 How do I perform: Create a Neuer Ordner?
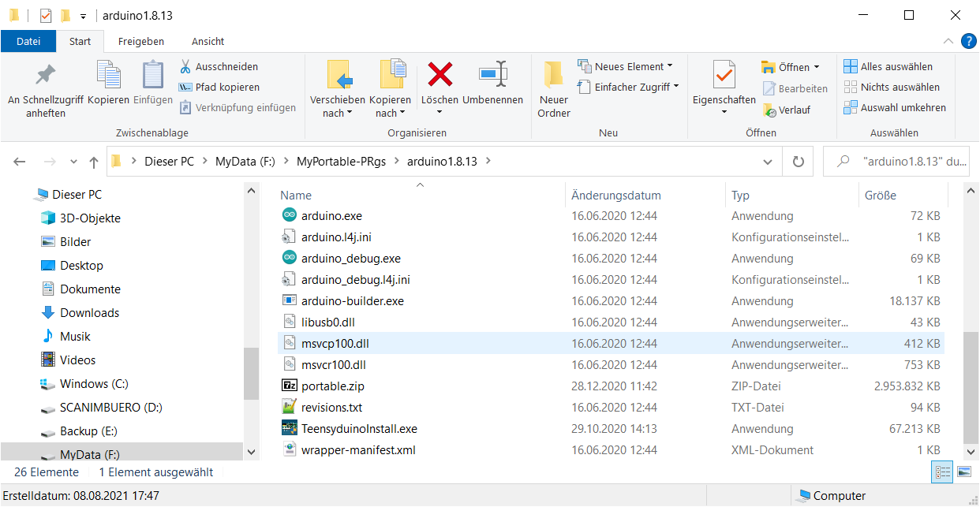click(554, 88)
